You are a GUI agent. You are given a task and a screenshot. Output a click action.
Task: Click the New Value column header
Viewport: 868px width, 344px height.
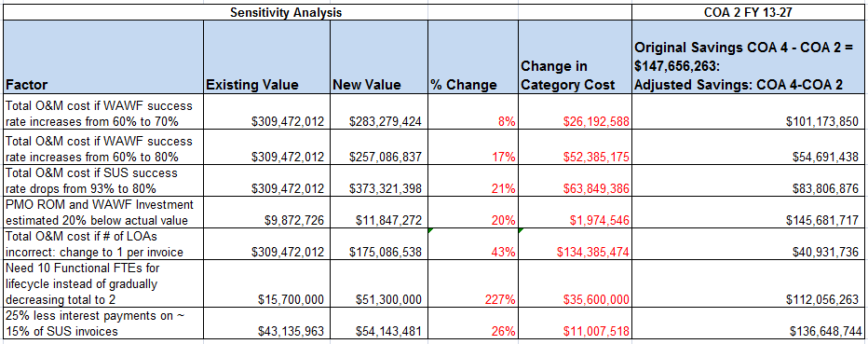pyautogui.click(x=379, y=58)
